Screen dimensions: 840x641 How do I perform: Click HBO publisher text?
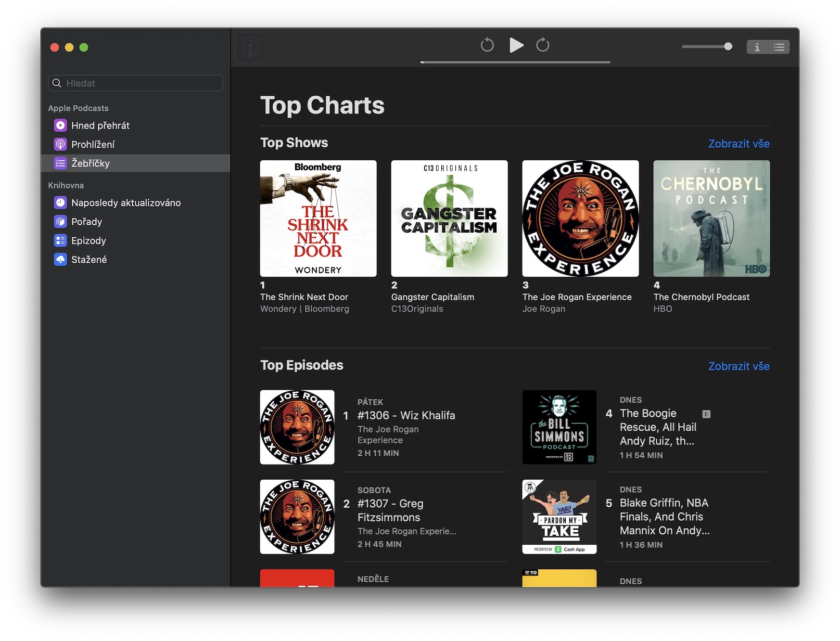point(663,309)
